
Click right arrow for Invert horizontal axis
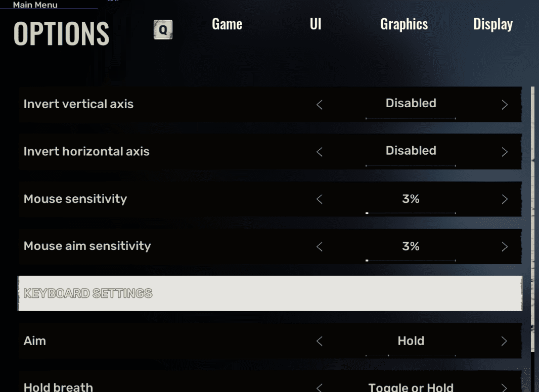tap(505, 152)
